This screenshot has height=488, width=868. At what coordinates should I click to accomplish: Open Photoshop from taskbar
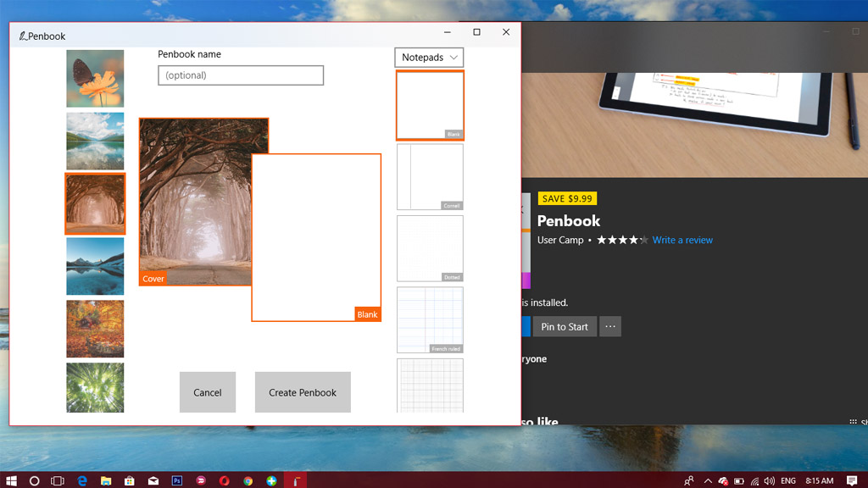pyautogui.click(x=177, y=481)
